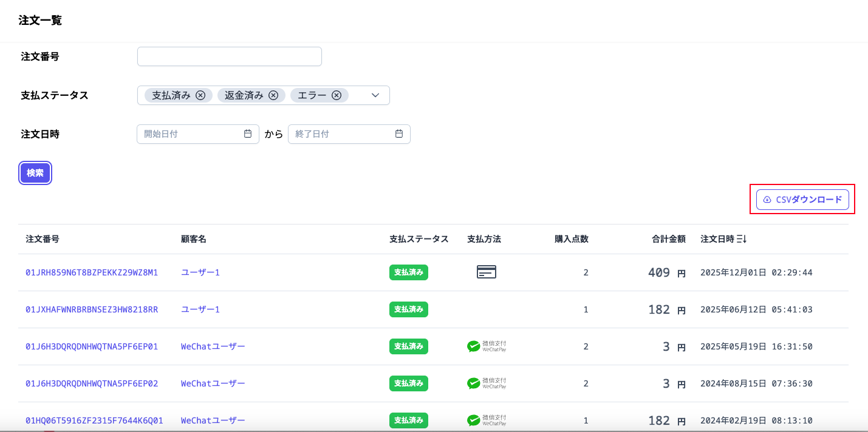Click WeChat Pay icon for order 01J6H3DQRQDNHWQTNA5PF6EP01

click(487, 346)
